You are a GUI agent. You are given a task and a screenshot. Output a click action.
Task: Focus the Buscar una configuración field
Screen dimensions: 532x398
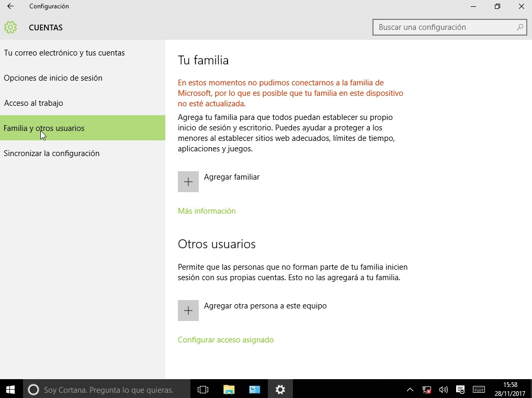pos(445,27)
